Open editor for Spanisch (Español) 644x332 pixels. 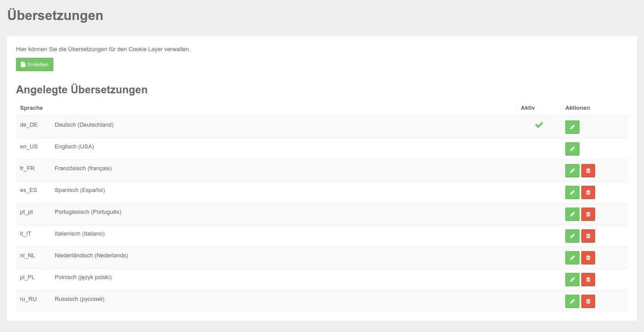click(572, 192)
